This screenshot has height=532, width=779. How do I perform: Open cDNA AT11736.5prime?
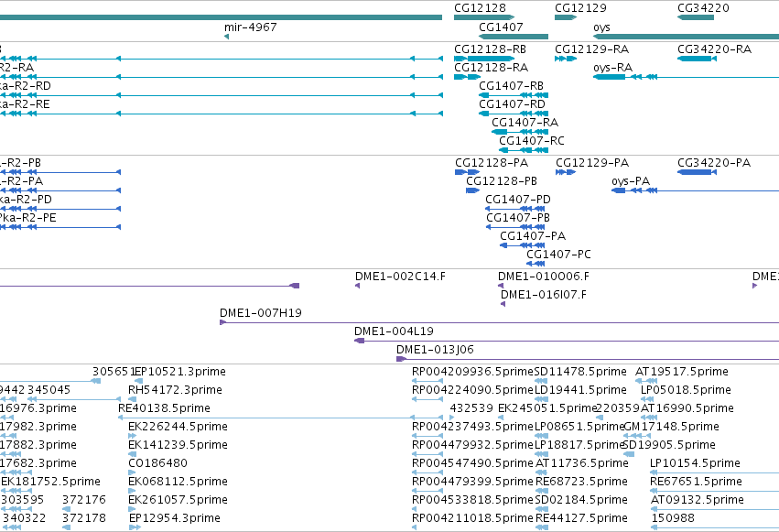tap(582, 463)
